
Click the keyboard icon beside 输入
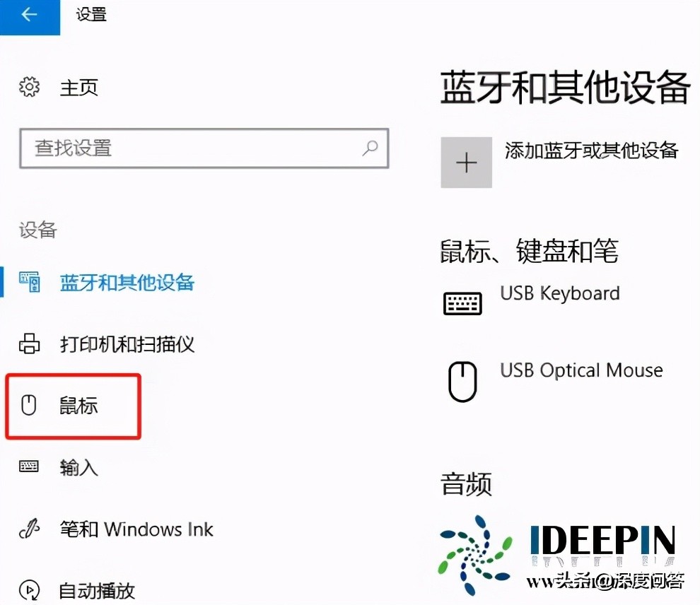point(28,466)
